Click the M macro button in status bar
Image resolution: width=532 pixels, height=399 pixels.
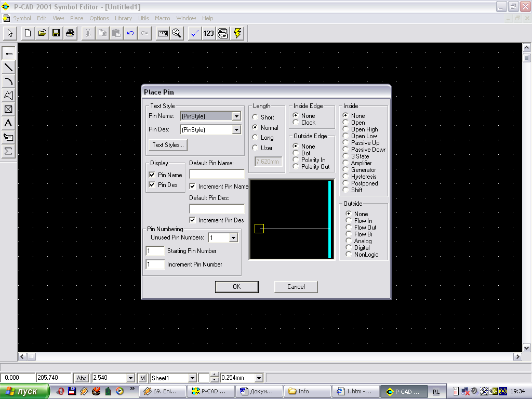pyautogui.click(x=142, y=378)
